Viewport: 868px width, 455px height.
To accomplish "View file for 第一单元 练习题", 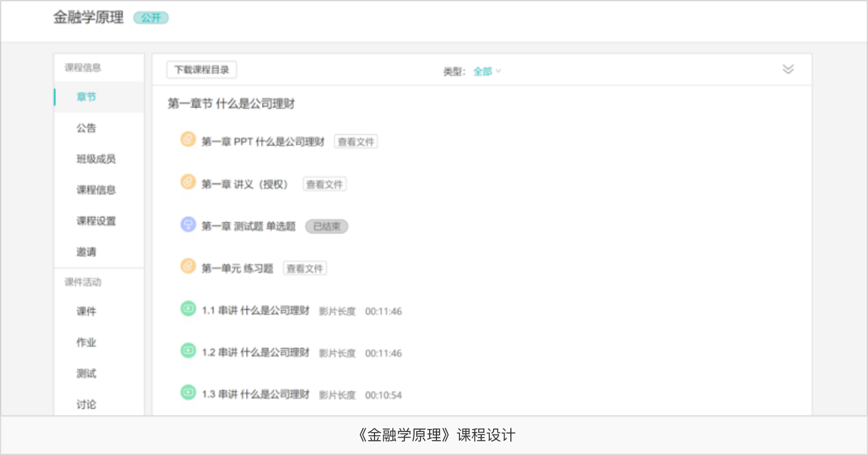I will [x=305, y=268].
